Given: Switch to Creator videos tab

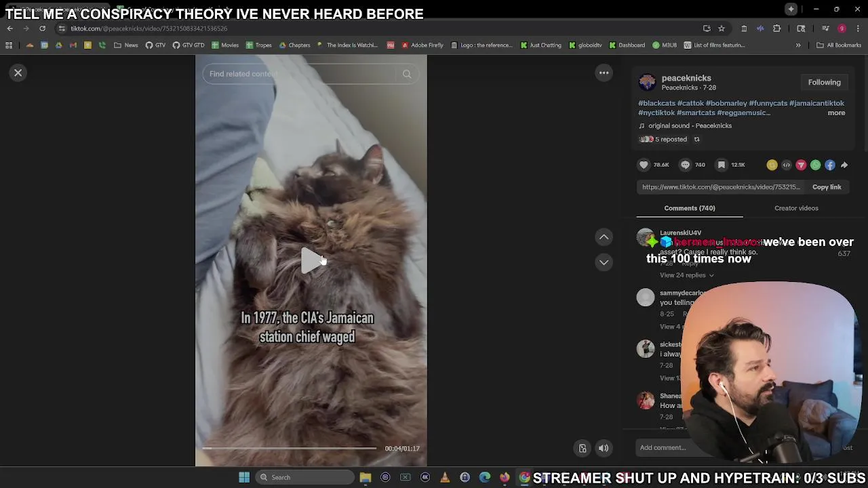Looking at the screenshot, I should (796, 208).
